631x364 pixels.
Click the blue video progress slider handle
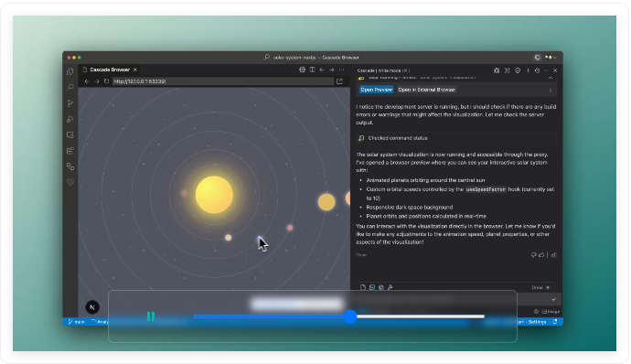[x=350, y=316]
